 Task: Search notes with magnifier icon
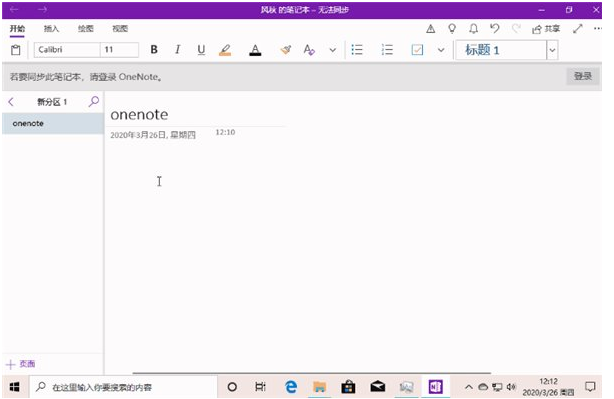94,102
